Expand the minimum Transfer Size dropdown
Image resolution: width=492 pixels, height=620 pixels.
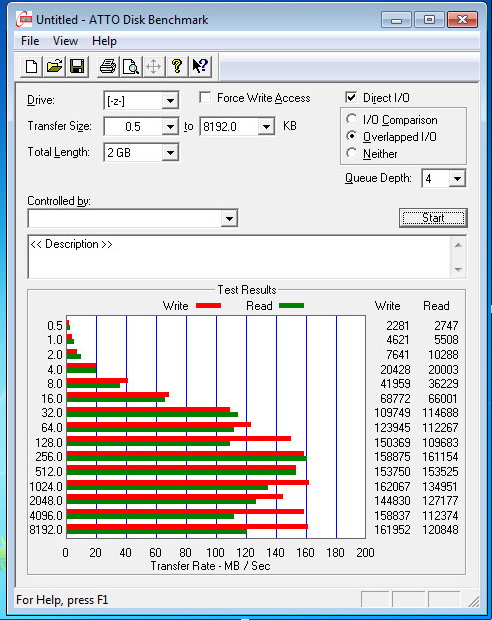[170, 127]
